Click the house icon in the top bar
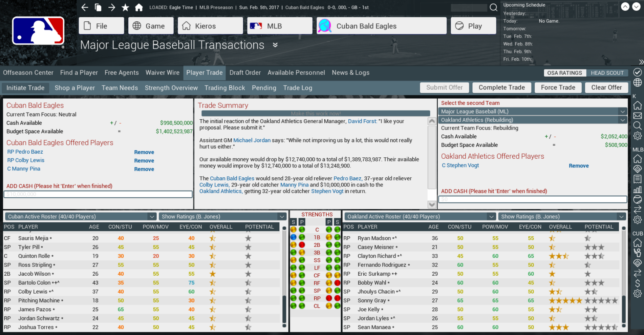This screenshot has height=335, width=644. click(x=139, y=7)
